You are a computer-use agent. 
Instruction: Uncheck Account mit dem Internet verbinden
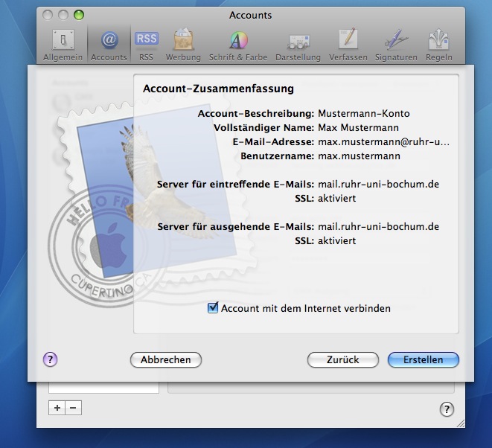point(213,308)
